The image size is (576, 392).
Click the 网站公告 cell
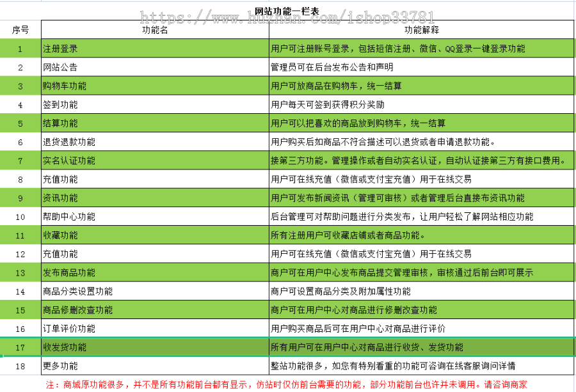point(155,67)
